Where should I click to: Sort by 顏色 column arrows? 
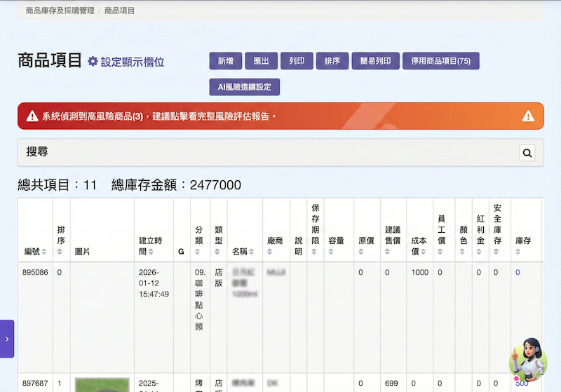(462, 252)
